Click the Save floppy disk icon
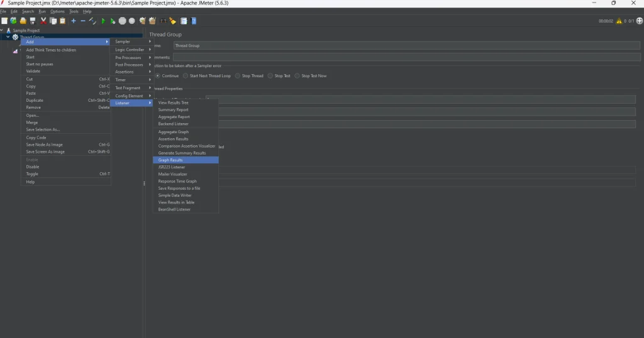This screenshot has height=338, width=644. pos(33,21)
